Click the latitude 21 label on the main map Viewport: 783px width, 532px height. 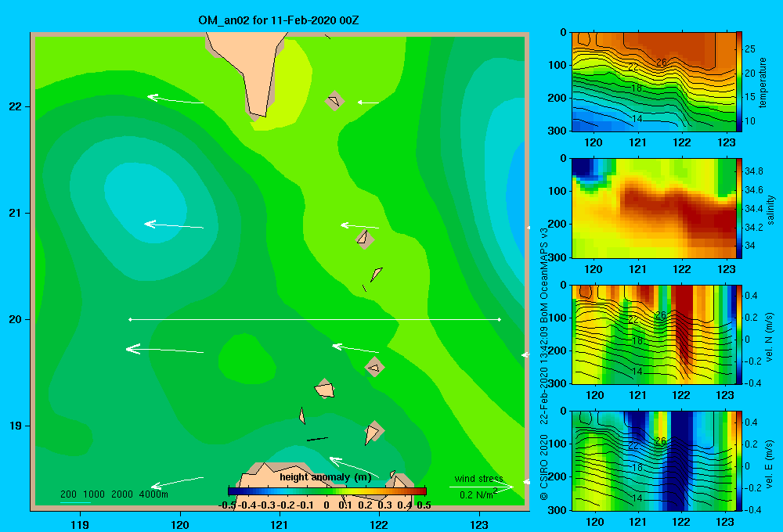pyautogui.click(x=16, y=213)
